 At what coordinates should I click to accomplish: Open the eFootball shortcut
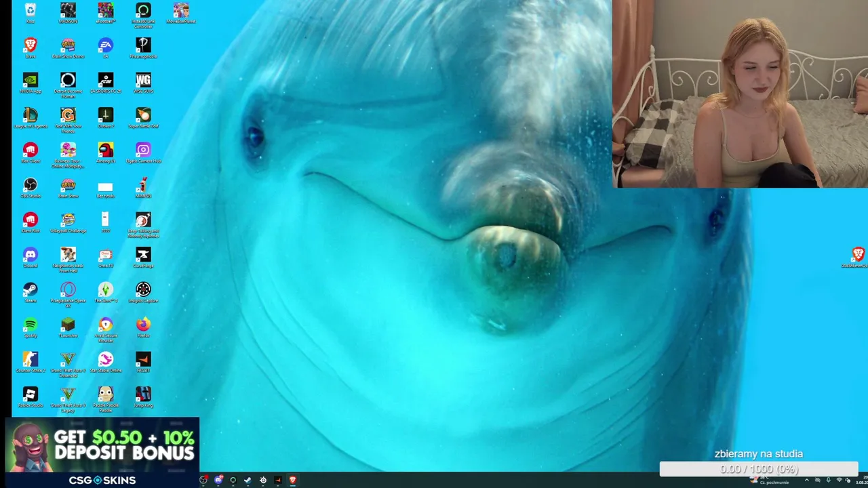[x=105, y=13]
